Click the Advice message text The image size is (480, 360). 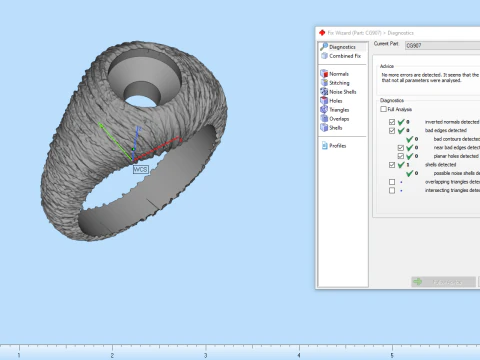coord(430,78)
